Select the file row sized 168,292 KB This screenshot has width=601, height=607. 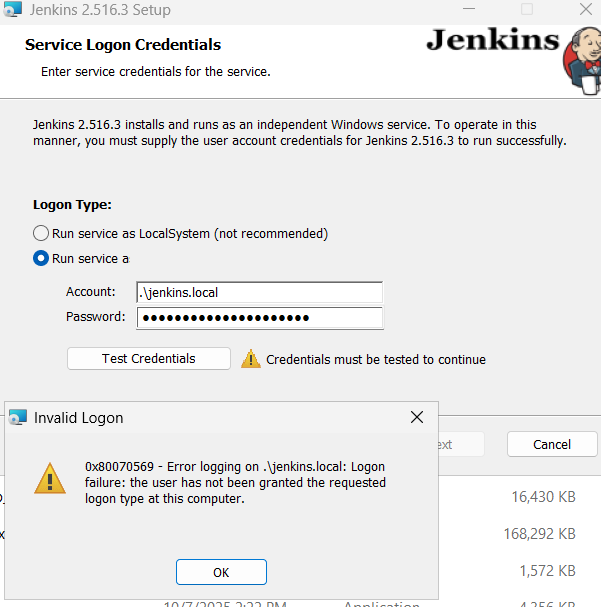pos(538,533)
